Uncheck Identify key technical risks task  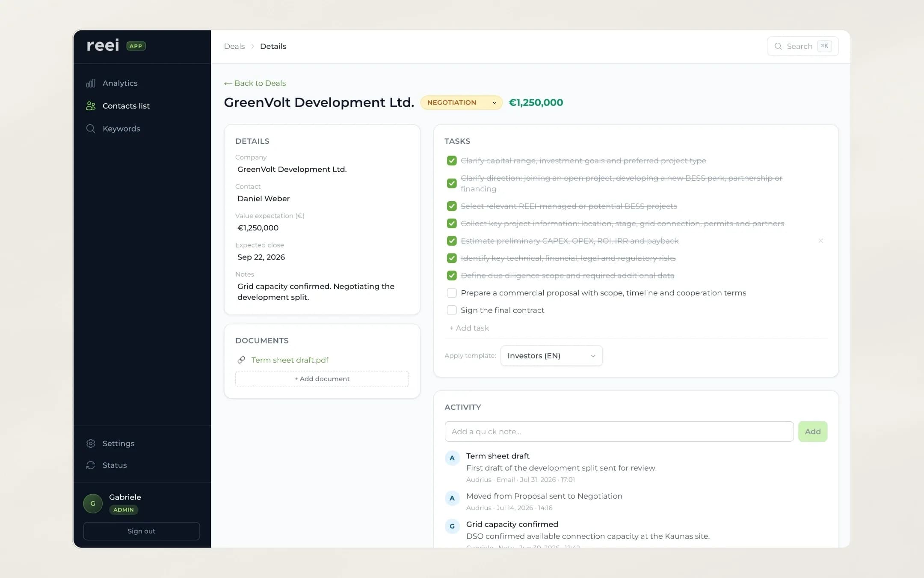click(452, 258)
